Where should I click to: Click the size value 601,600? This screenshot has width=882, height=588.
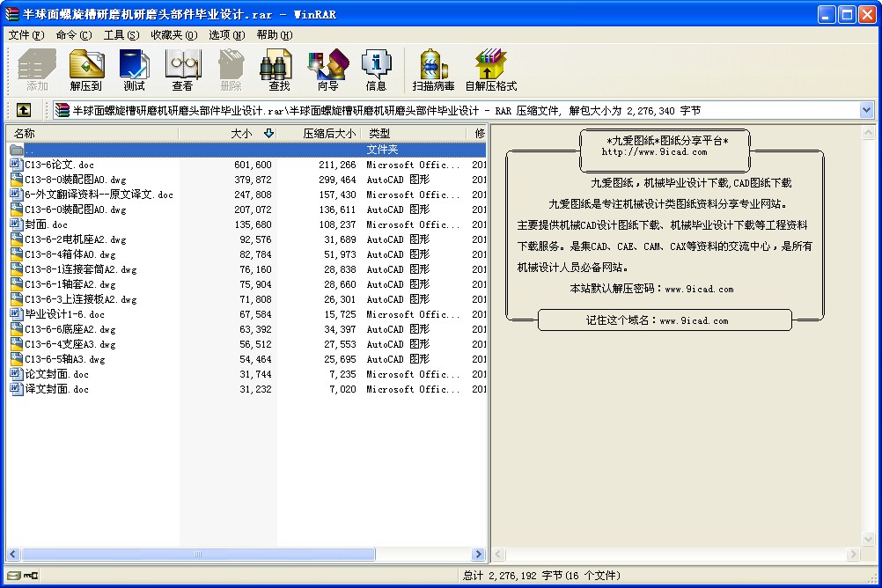pos(254,165)
